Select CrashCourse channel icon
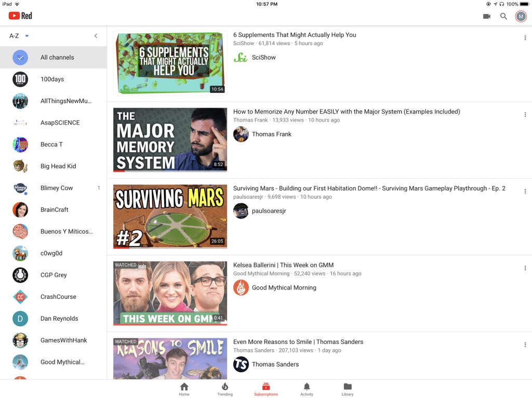532x398 pixels. click(x=20, y=297)
